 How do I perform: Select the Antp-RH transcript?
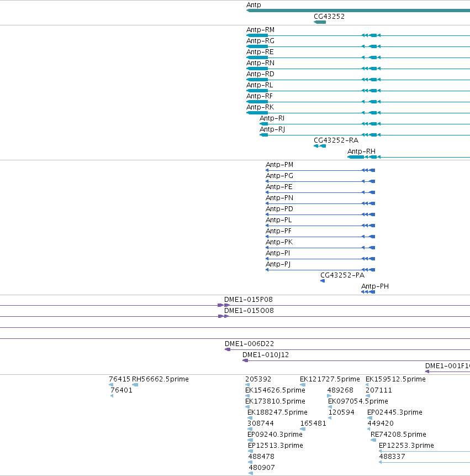[x=409, y=157]
